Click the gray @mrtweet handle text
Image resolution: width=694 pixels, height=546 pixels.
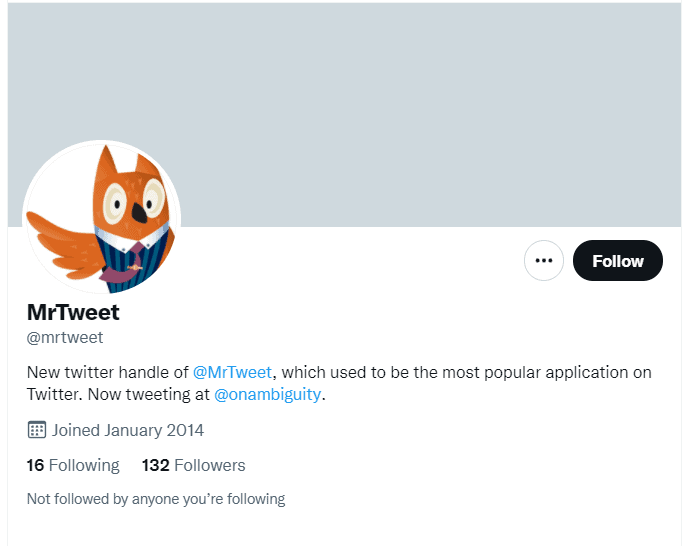coord(65,338)
